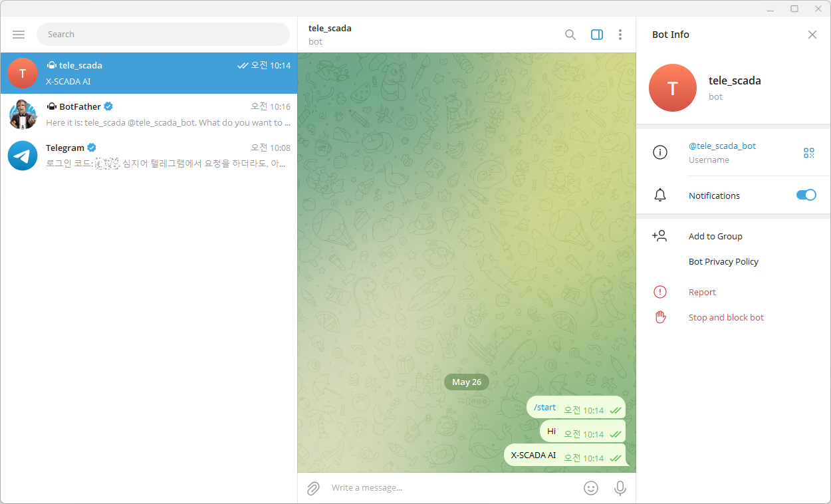This screenshot has height=504, width=831.
Task: Open the three-dot chat options menu
Action: [620, 35]
